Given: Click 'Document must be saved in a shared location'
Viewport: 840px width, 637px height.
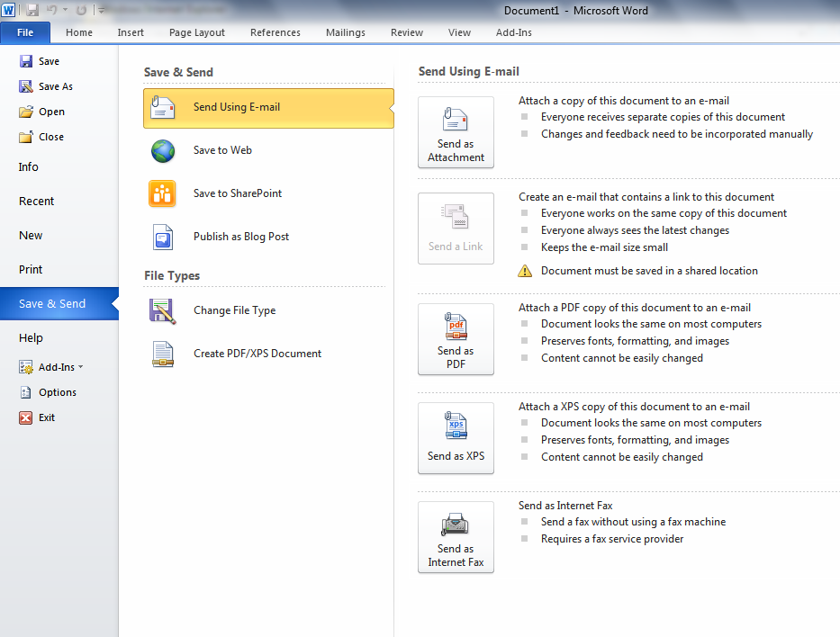Looking at the screenshot, I should pyautogui.click(x=649, y=271).
